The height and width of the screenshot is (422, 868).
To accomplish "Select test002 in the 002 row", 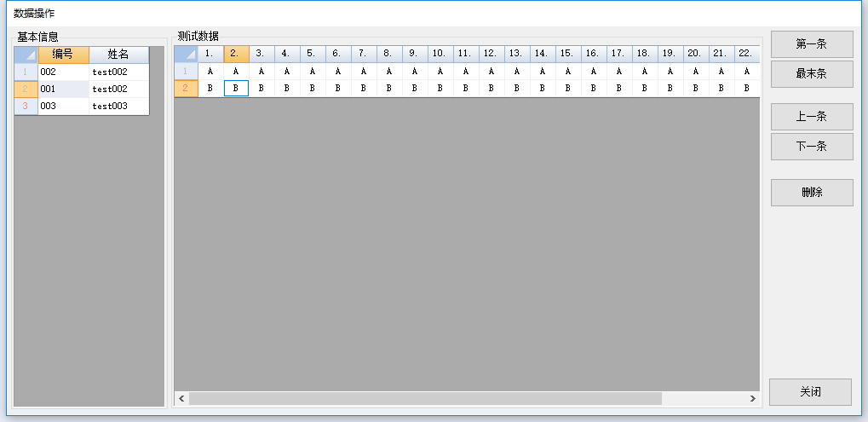I will point(118,72).
